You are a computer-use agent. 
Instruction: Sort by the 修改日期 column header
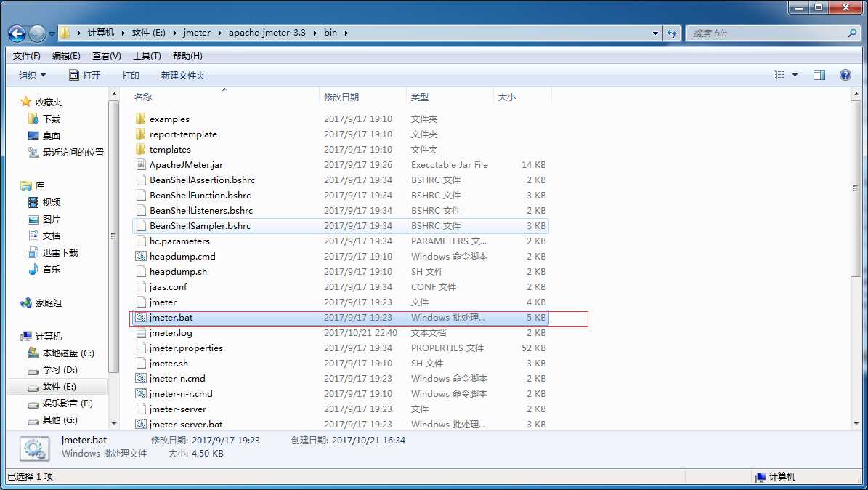(x=341, y=97)
